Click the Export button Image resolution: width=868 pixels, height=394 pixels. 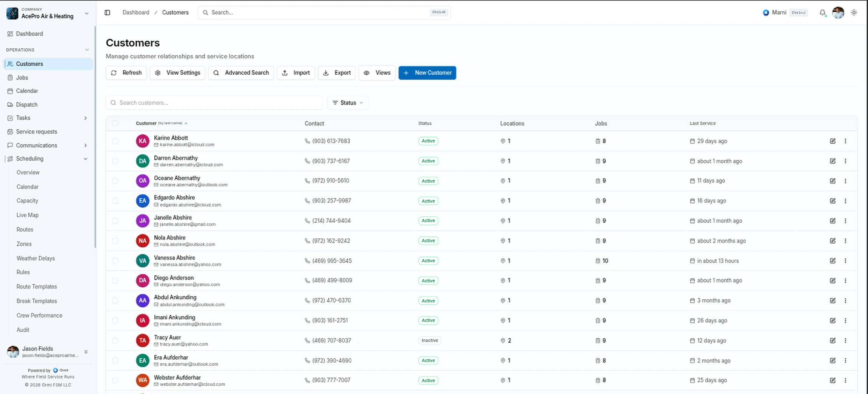tap(337, 73)
